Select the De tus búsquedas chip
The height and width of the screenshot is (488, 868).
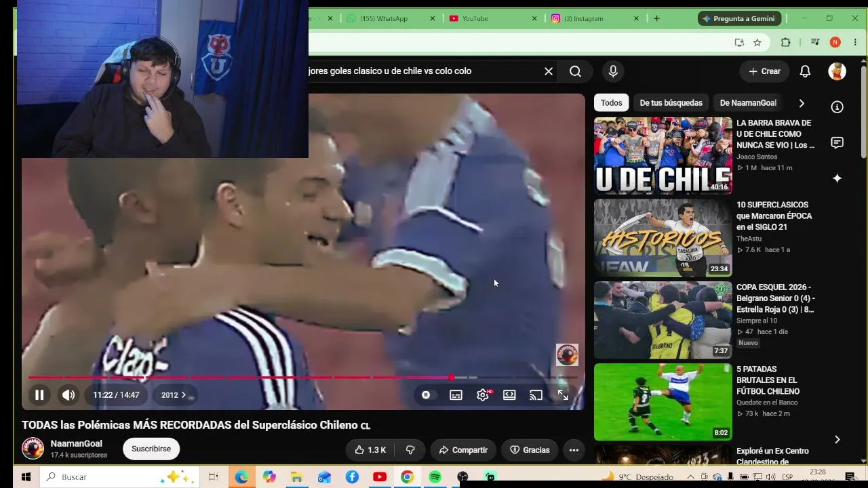[671, 103]
